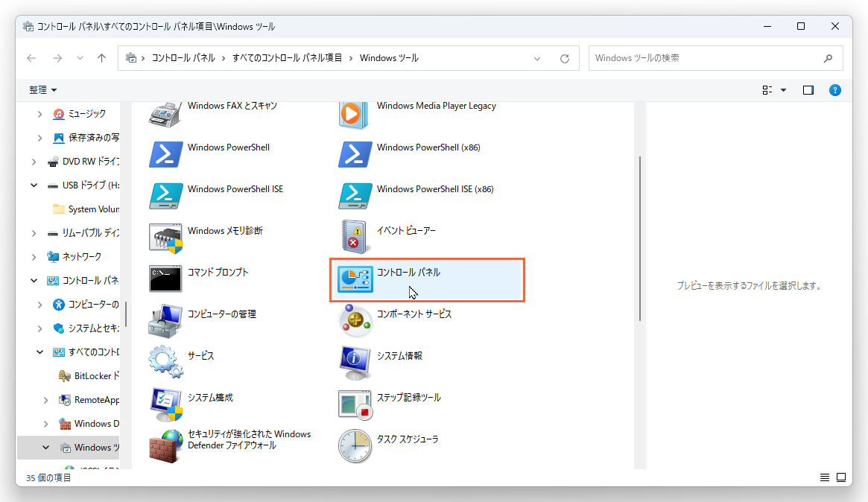
Task: Expand the ネットワーク tree node
Action: [34, 257]
